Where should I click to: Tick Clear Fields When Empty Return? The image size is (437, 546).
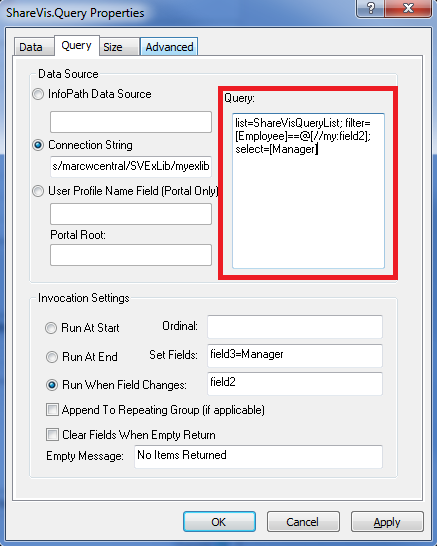pos(52,435)
